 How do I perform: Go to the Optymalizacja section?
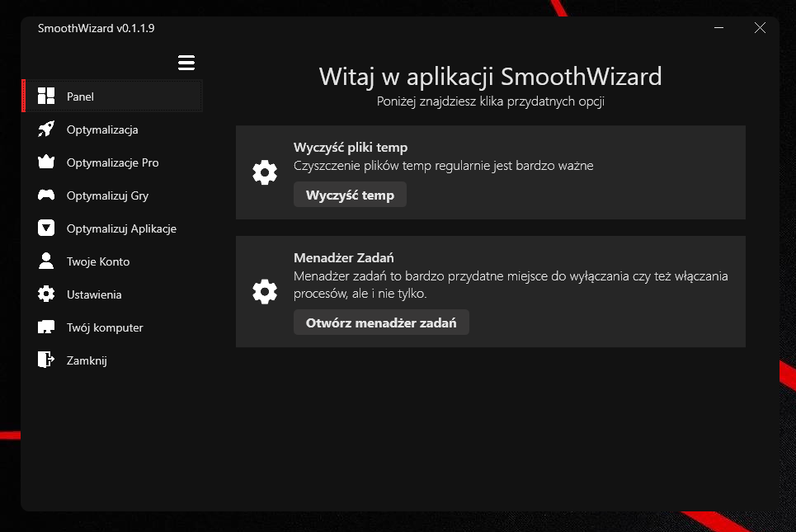tap(113, 129)
